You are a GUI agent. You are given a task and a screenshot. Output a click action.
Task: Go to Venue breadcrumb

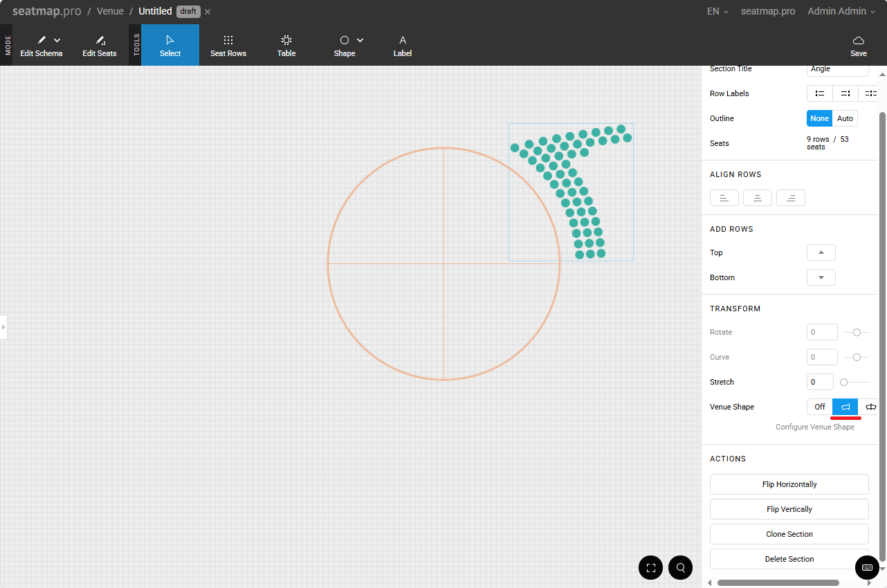110,11
